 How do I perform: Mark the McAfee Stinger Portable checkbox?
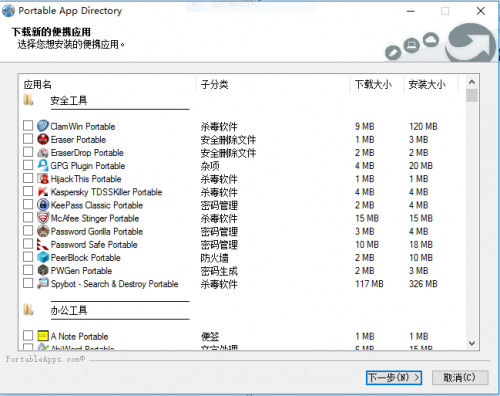tap(28, 218)
